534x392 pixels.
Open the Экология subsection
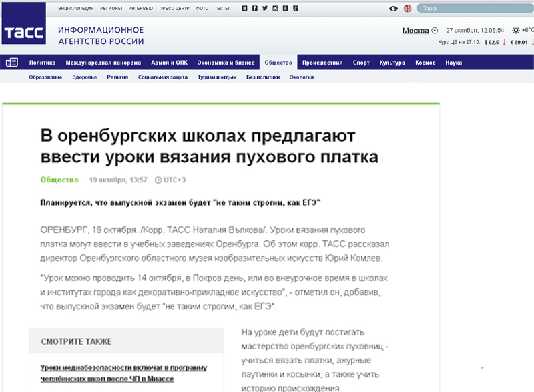point(302,77)
